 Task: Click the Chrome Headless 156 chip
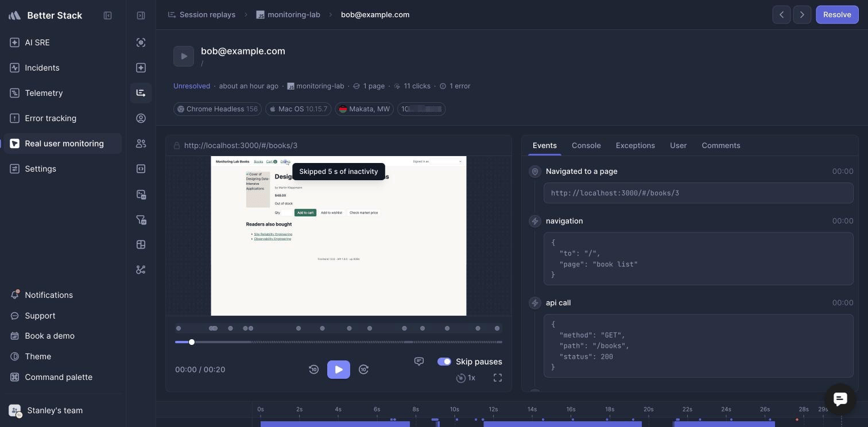tap(218, 109)
